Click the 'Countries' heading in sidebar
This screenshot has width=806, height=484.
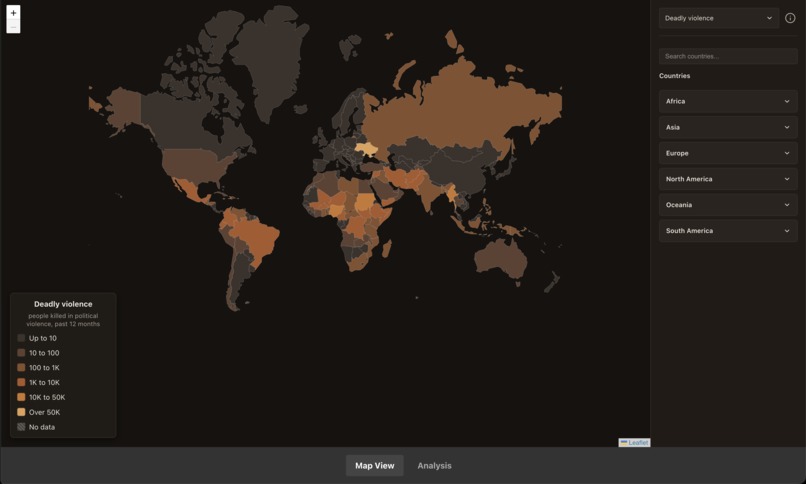tap(674, 76)
